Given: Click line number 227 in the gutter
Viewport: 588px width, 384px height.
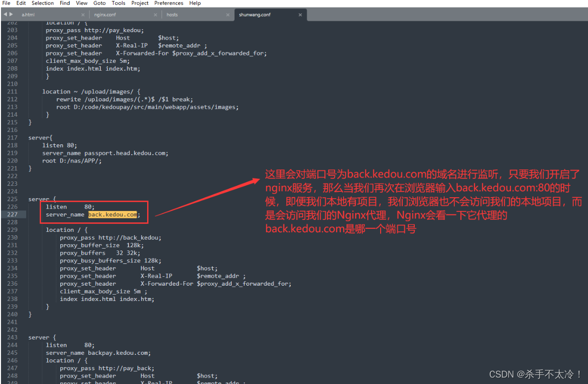Looking at the screenshot, I should [x=12, y=214].
